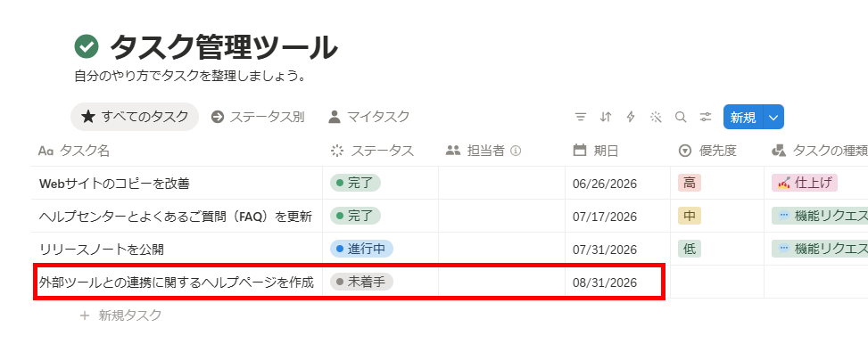Click the green checkmark page icon
Image resolution: width=868 pixels, height=344 pixels.
[87, 46]
